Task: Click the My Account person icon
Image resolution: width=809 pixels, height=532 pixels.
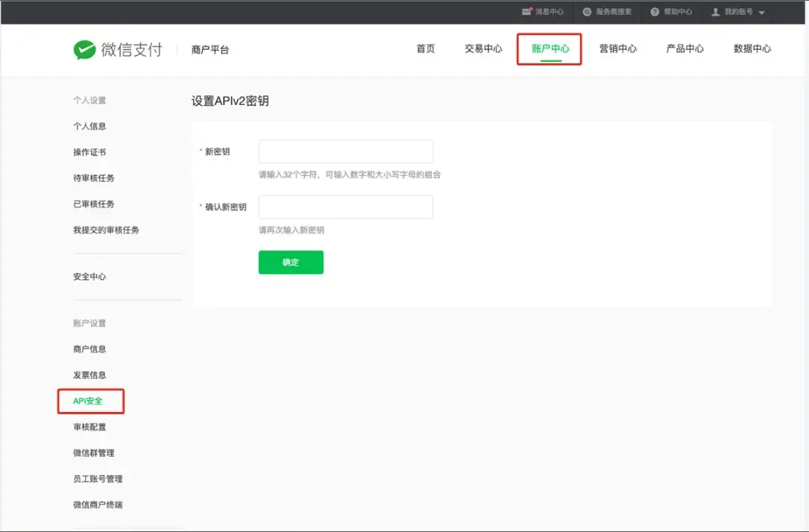Action: (x=716, y=12)
